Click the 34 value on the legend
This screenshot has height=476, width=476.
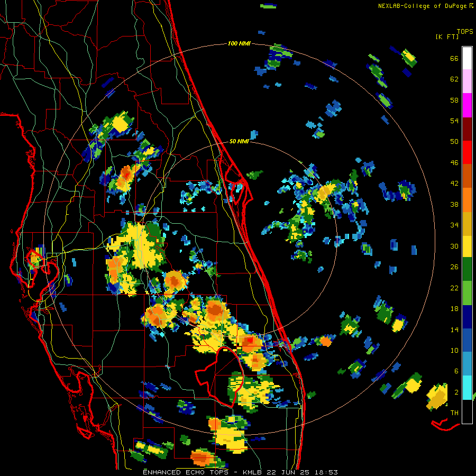[x=454, y=225]
